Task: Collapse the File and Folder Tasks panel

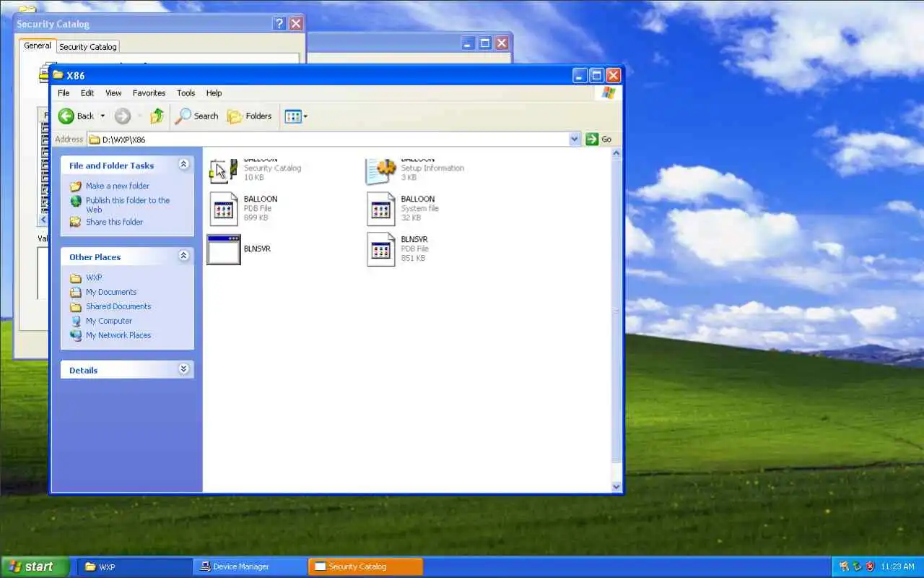Action: coord(183,165)
